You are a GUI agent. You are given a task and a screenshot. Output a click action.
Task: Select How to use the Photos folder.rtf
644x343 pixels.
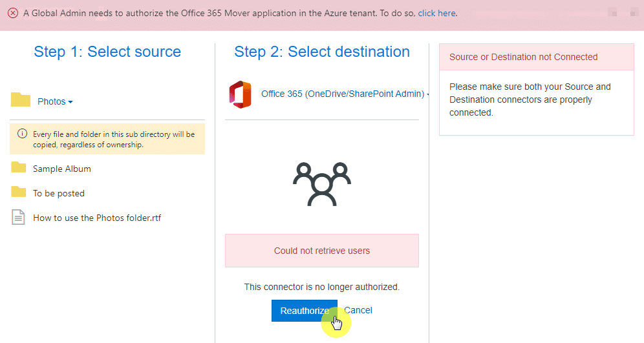click(97, 218)
